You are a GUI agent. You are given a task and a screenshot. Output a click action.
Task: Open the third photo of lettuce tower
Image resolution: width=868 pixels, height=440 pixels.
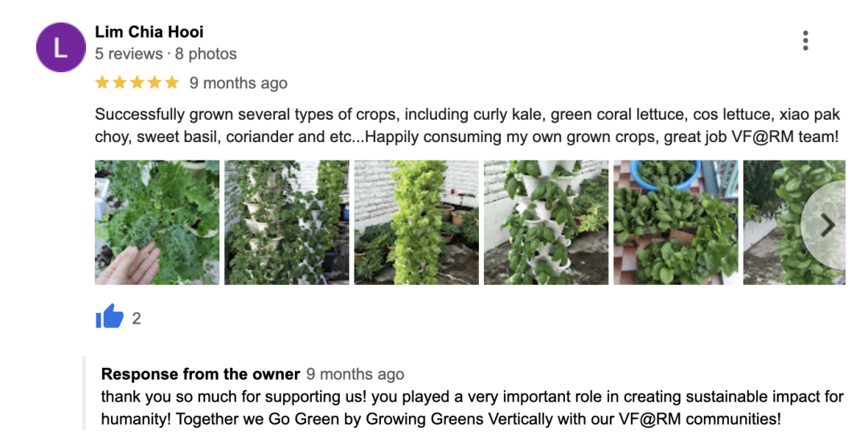tap(416, 222)
